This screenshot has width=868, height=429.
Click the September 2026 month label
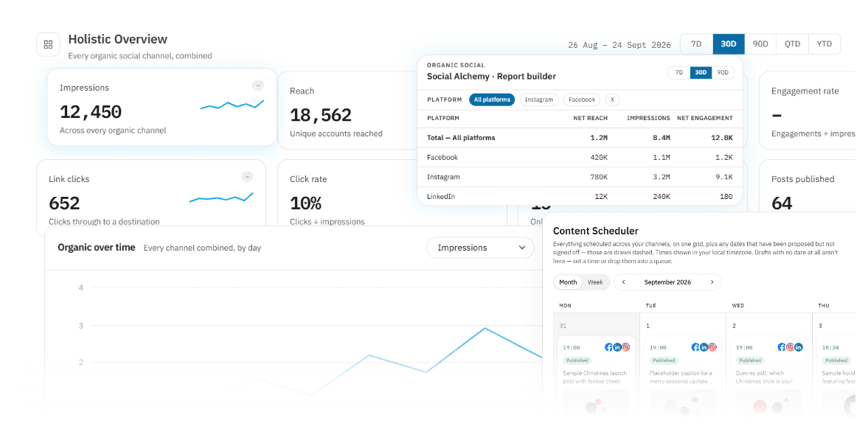pos(667,282)
